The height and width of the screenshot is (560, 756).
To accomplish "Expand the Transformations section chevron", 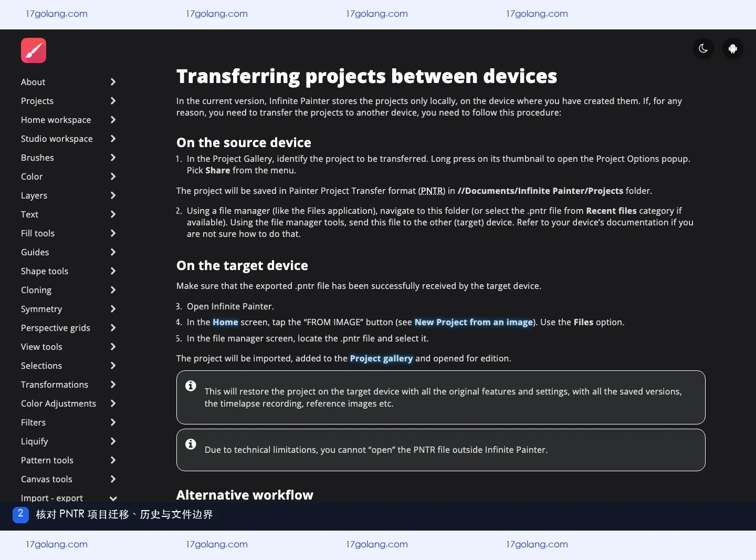I will point(113,385).
